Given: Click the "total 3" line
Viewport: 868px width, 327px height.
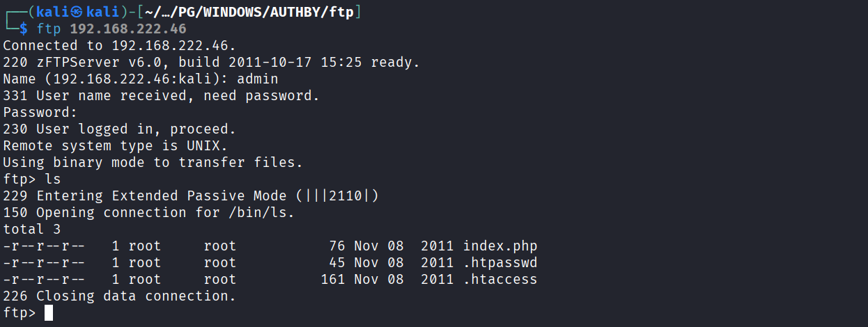Looking at the screenshot, I should coord(31,230).
